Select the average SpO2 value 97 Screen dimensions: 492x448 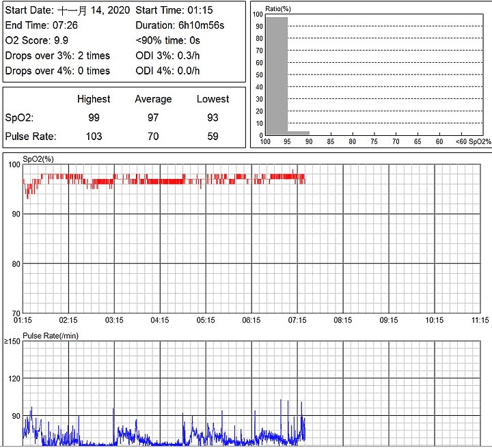click(x=153, y=117)
